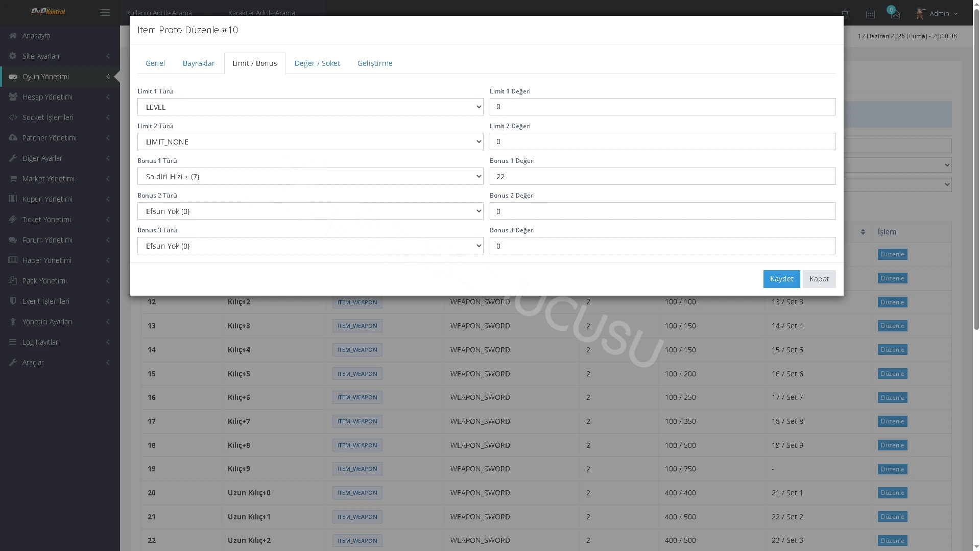The height and width of the screenshot is (551, 980).
Task: Open the calendar icon in header
Action: click(870, 14)
